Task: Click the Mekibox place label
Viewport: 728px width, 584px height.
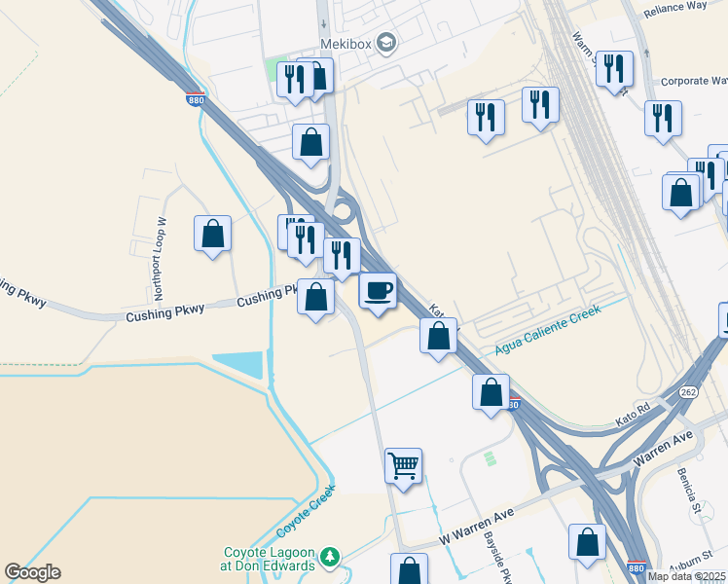Action: tap(346, 44)
